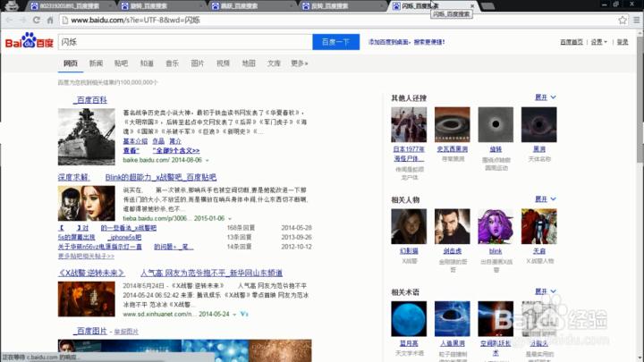Select the 贴吧 search category
The width and height of the screenshot is (644, 362).
pos(121,63)
